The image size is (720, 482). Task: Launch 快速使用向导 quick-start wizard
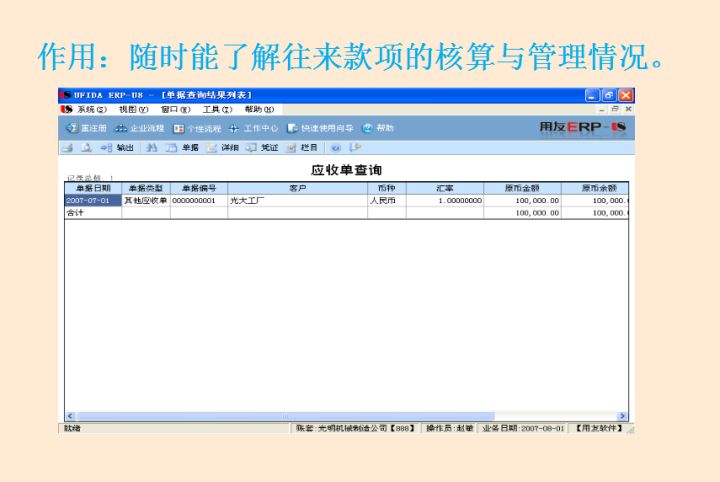click(320, 129)
